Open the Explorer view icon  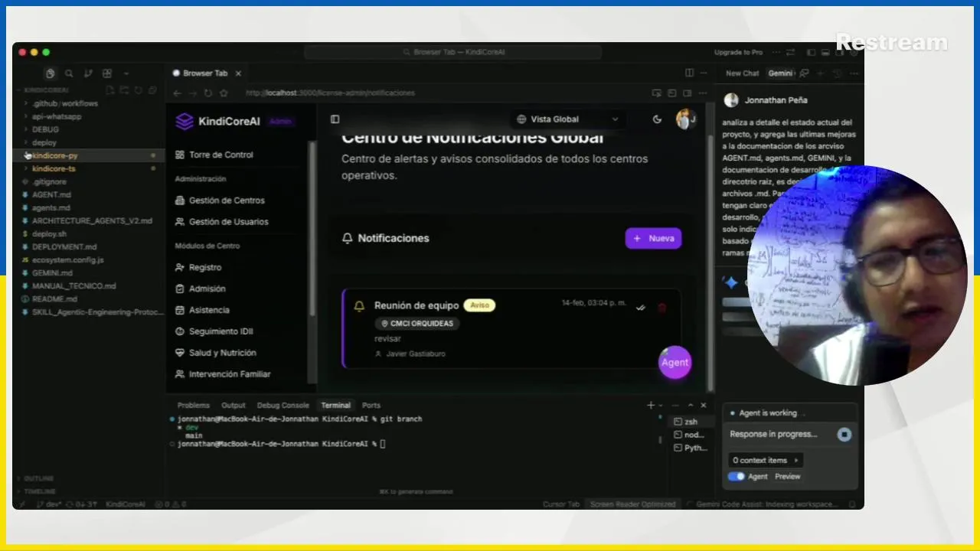click(50, 73)
